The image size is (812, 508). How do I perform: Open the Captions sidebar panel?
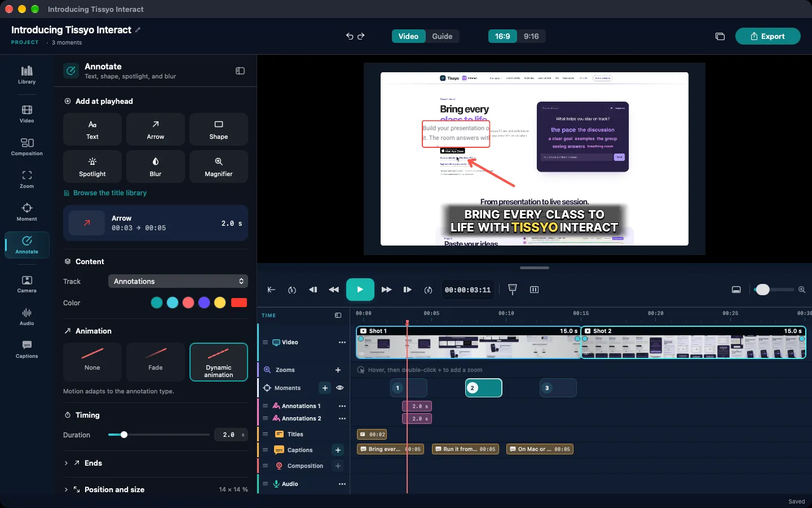(27, 349)
